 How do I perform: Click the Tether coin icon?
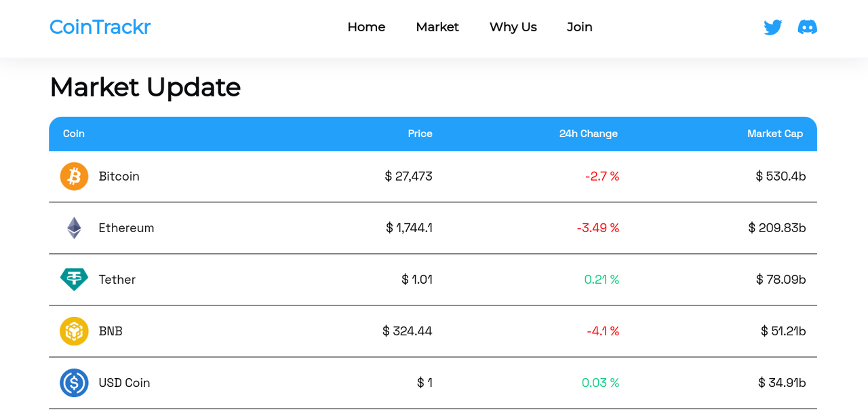pyautogui.click(x=74, y=280)
